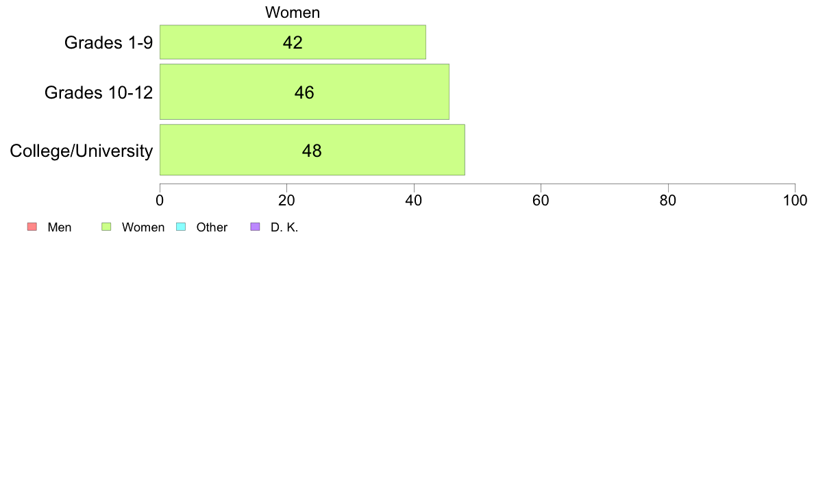Click the green Women legend swatch
The height and width of the screenshot is (504, 814).
pos(106,227)
